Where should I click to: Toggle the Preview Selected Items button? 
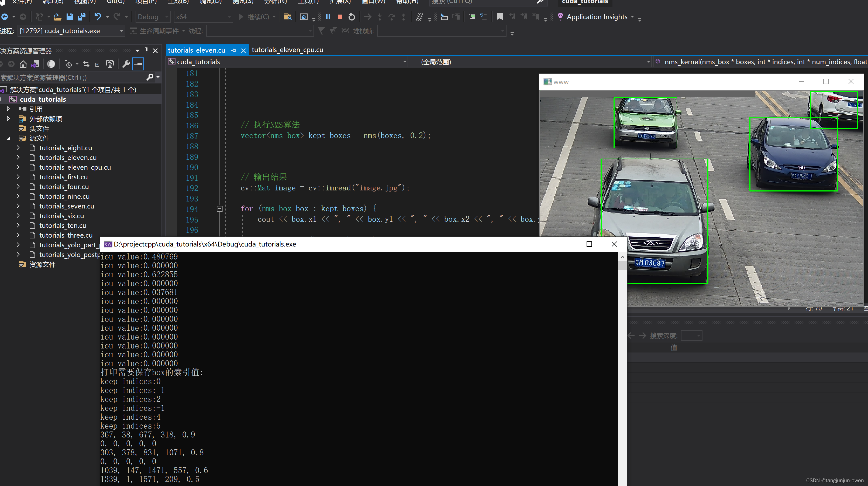coord(138,64)
